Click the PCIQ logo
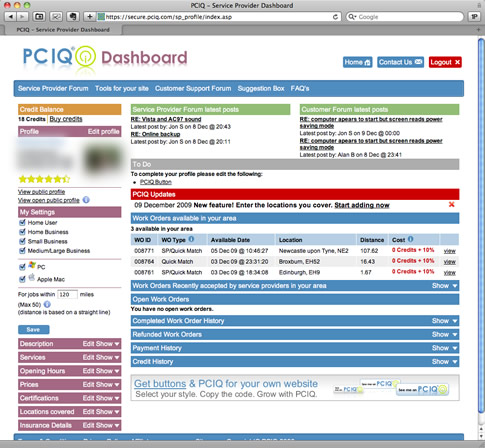Screen dimensions: 485x448 coord(59,57)
